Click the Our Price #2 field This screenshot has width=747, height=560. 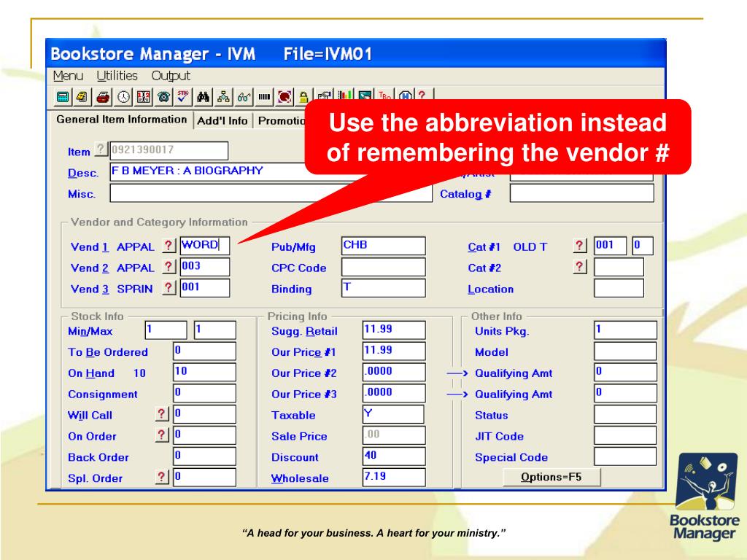coord(393,372)
